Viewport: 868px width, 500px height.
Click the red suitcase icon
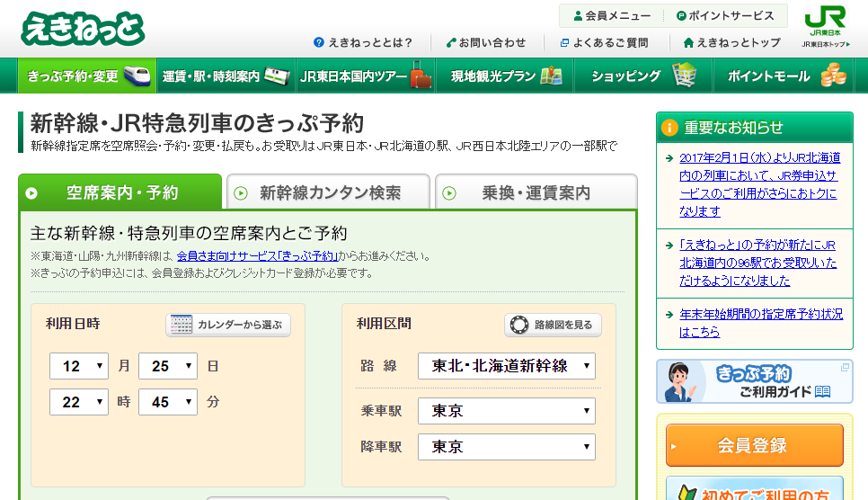(x=421, y=76)
